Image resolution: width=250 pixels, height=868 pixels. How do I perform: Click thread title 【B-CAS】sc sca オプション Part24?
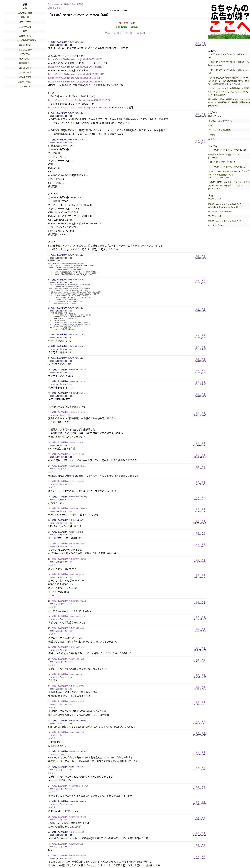pos(79,15)
